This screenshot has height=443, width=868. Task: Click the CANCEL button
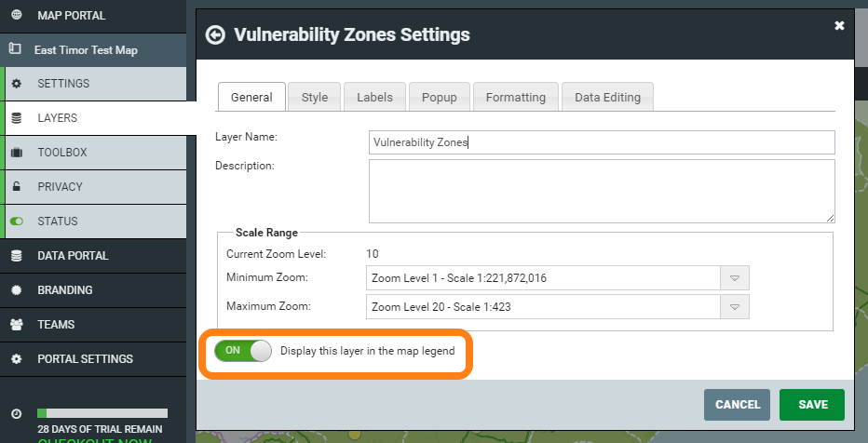[x=738, y=405]
